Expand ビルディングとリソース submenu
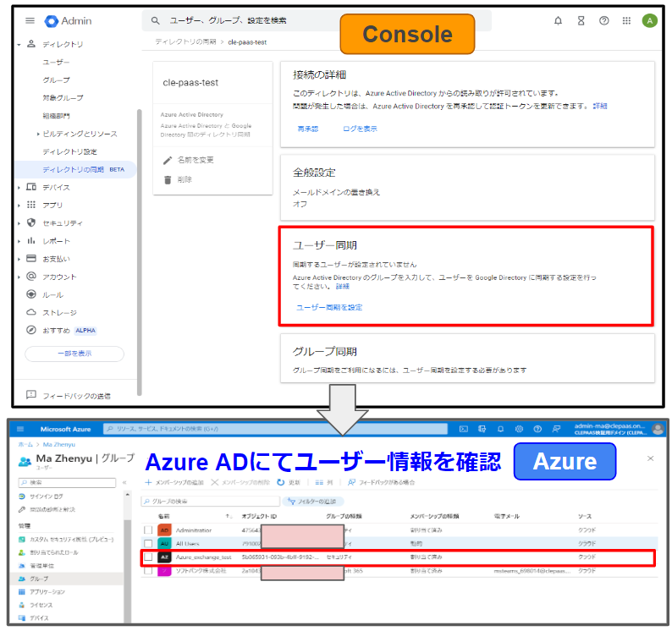The height and width of the screenshot is (631, 672). pos(38,134)
